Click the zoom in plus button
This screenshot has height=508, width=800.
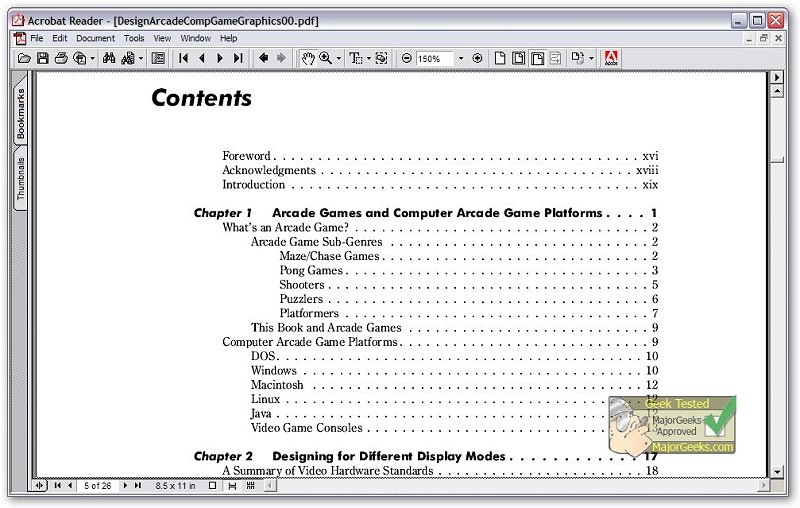477,58
